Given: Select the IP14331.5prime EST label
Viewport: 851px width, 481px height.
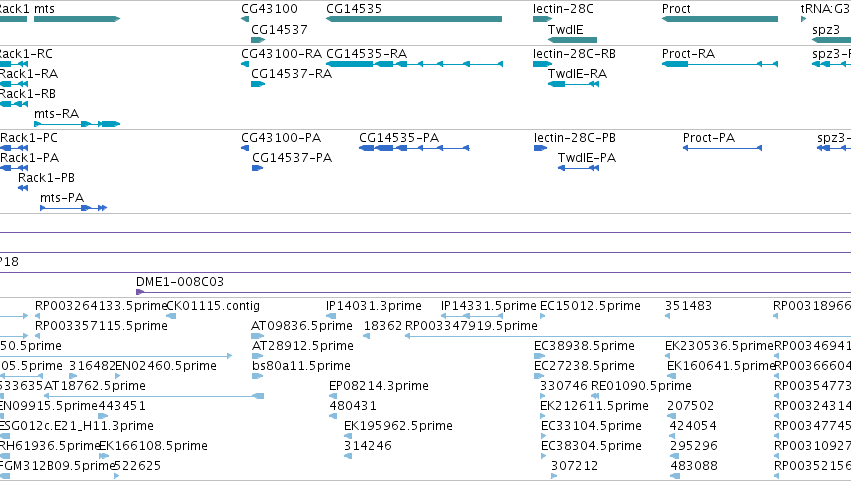Looking at the screenshot, I should click(x=488, y=306).
